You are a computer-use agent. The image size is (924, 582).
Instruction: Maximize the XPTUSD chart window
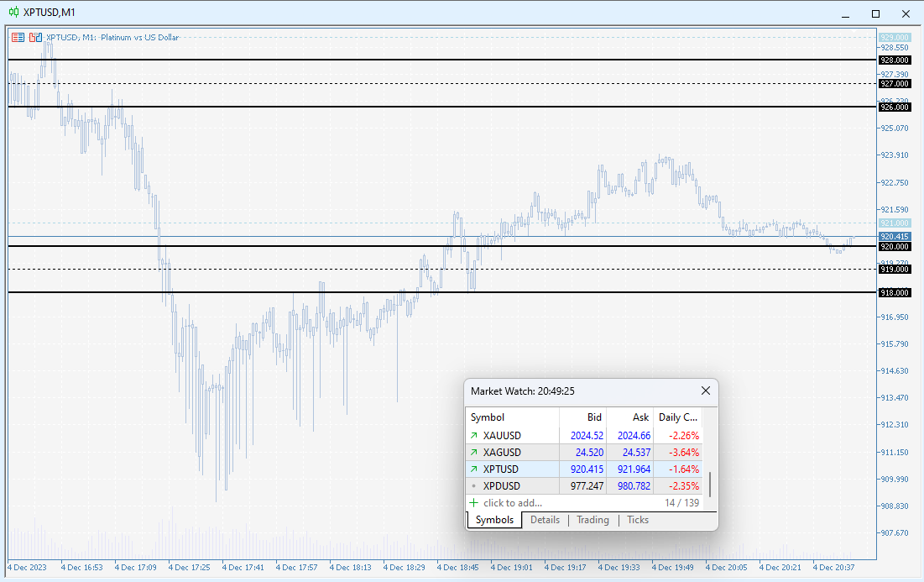pos(875,13)
